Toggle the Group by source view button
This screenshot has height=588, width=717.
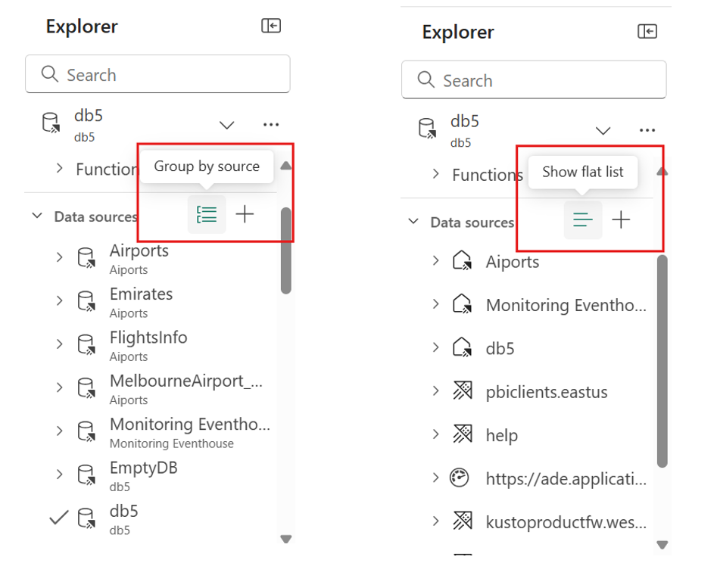click(x=207, y=214)
